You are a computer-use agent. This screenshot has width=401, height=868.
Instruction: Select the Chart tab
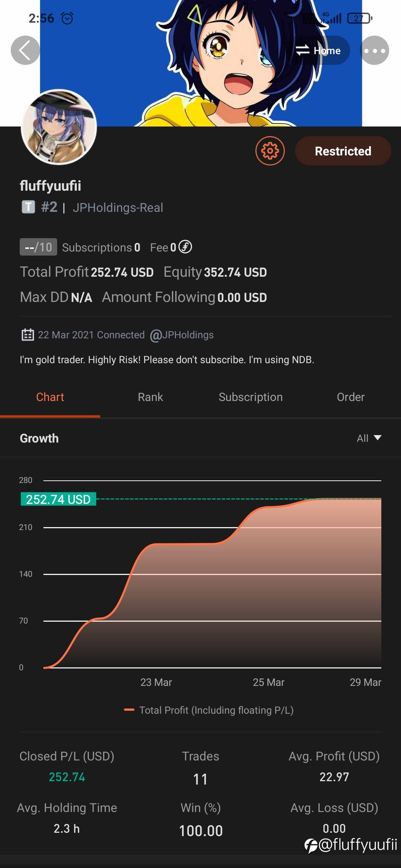50,397
